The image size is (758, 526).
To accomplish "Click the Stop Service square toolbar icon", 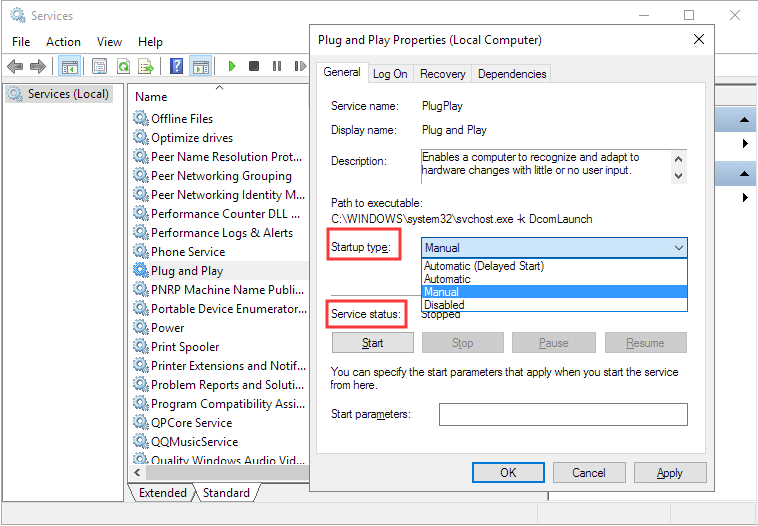I will click(254, 67).
